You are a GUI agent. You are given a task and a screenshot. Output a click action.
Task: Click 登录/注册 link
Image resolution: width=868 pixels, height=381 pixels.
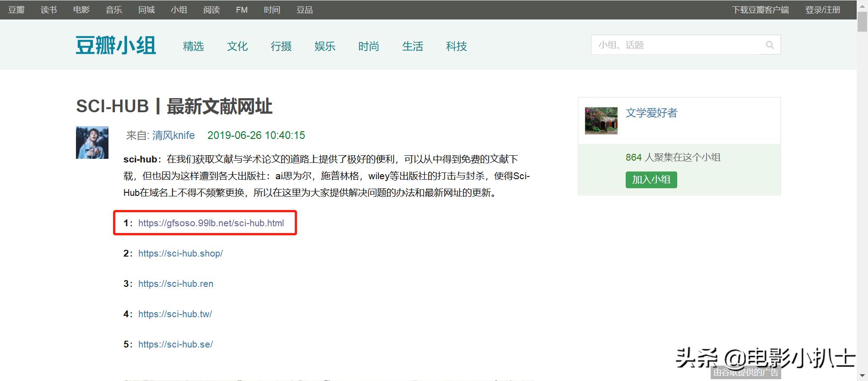823,10
